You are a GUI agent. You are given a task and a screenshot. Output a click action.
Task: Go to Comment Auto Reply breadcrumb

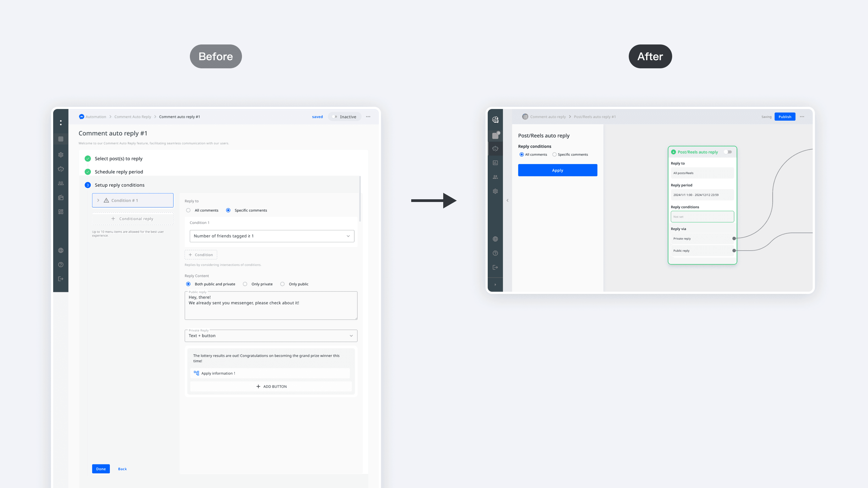coord(133,117)
